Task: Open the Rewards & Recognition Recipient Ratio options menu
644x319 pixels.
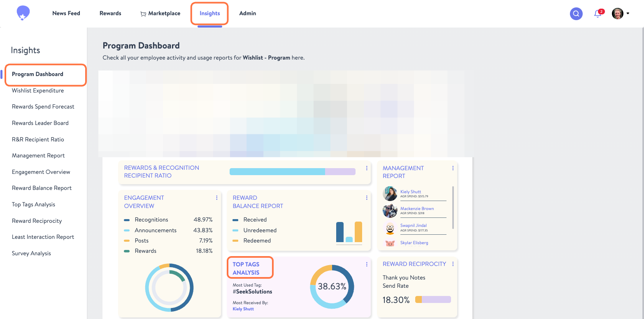Action: point(367,168)
